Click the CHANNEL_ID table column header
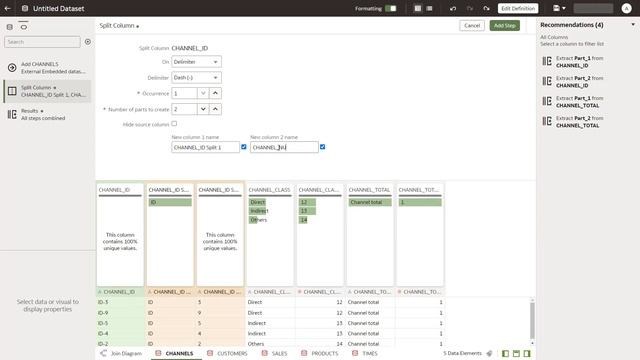 120,292
